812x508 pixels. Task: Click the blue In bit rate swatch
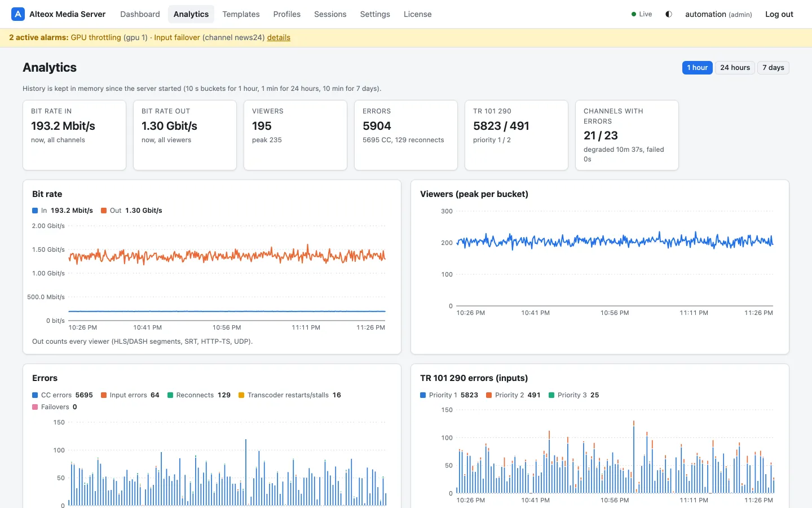point(35,211)
